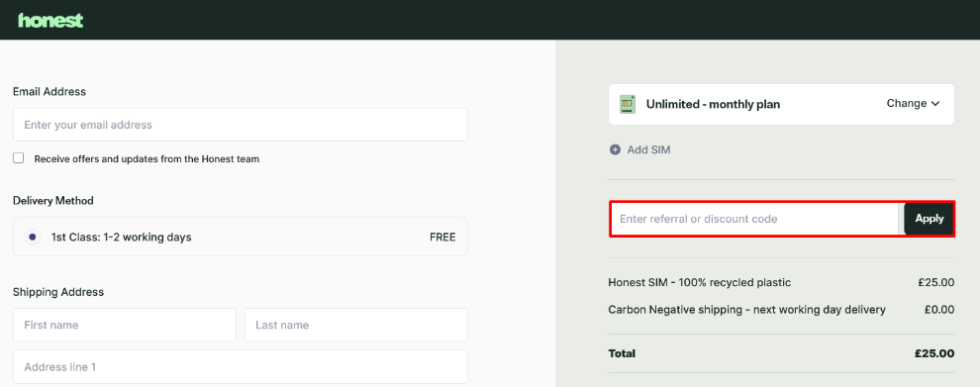The image size is (980, 387).
Task: Click the bold Total £25.00 amount
Action: tap(934, 353)
